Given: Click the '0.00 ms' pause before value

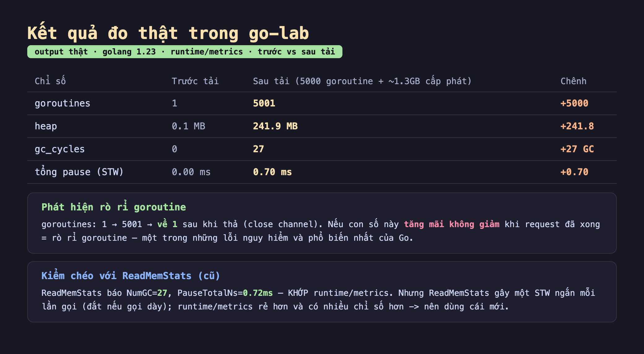Looking at the screenshot, I should pos(191,172).
